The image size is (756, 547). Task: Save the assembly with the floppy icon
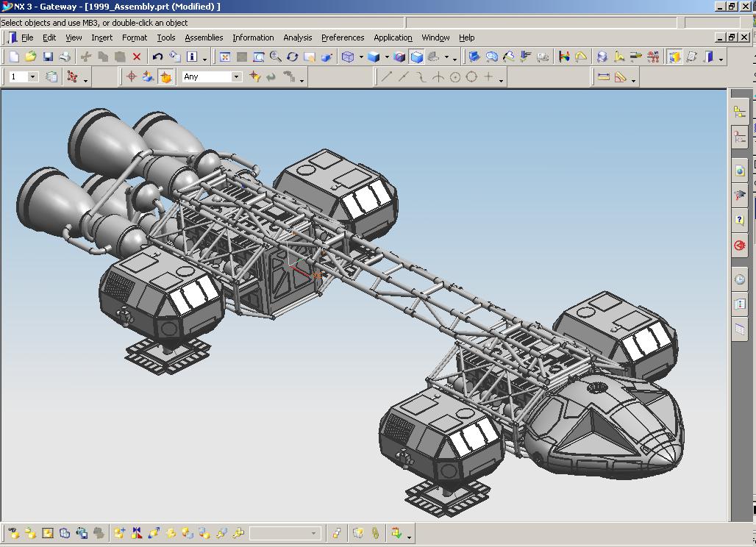(x=48, y=57)
